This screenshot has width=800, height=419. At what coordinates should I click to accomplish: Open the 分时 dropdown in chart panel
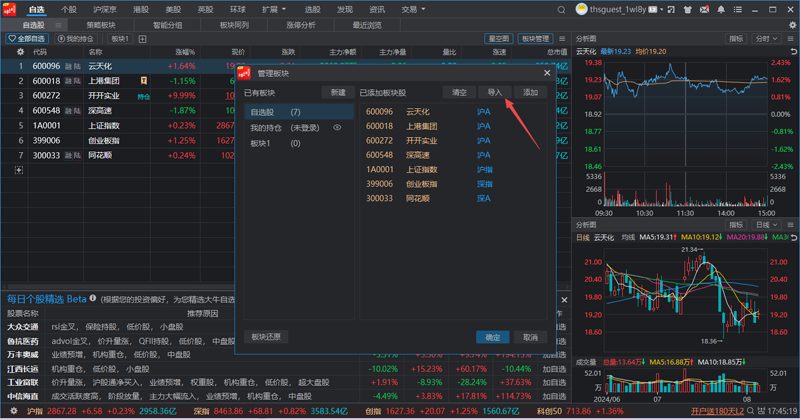[x=767, y=38]
